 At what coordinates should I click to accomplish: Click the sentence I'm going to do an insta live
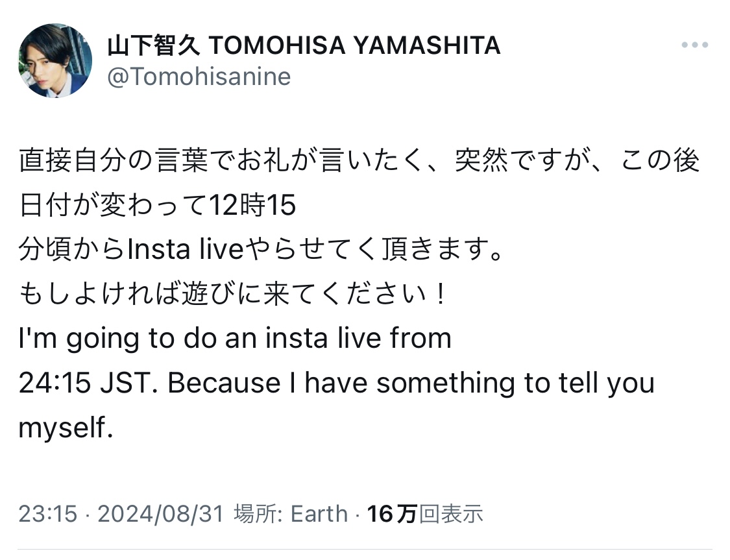pos(235,339)
